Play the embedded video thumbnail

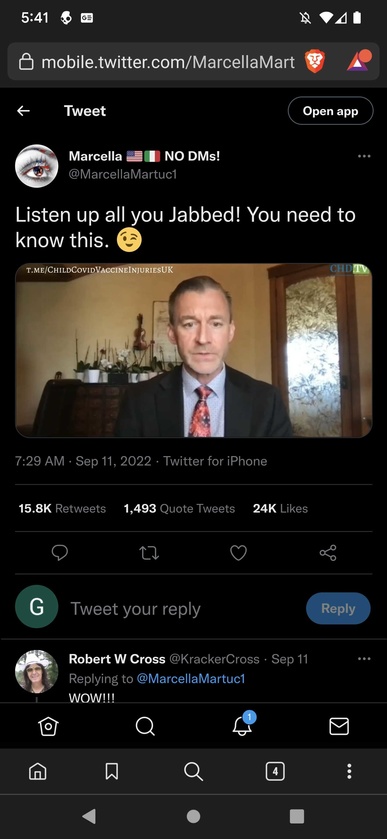coord(193,350)
